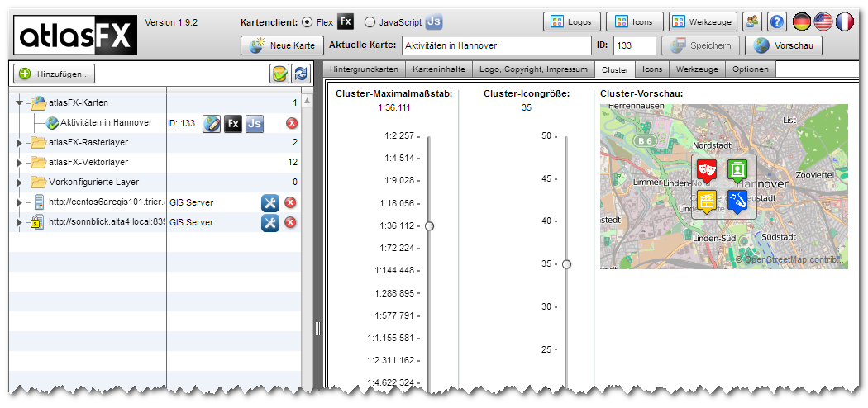
Task: Remove centos6arcgis101 GIS Server red X
Action: coord(290,203)
